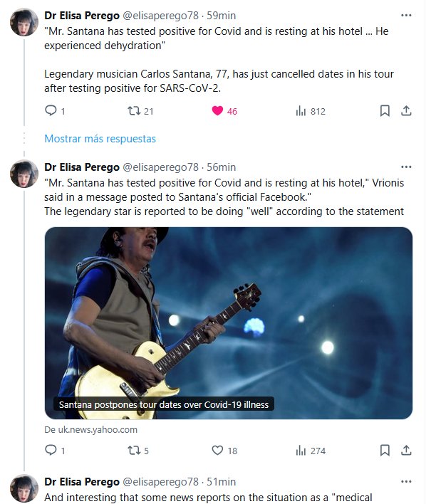This screenshot has height=504, width=436.
Task: Open more options on the 56min tweet
Action: point(406,167)
